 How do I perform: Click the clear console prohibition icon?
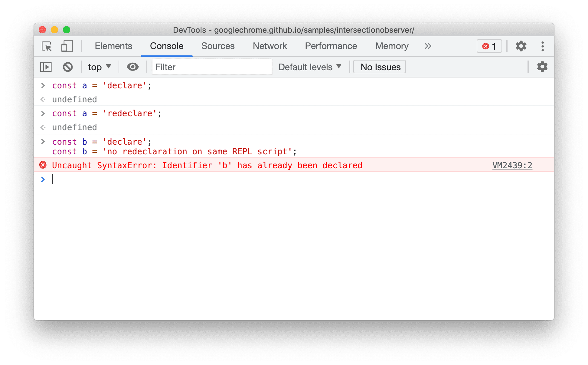68,67
